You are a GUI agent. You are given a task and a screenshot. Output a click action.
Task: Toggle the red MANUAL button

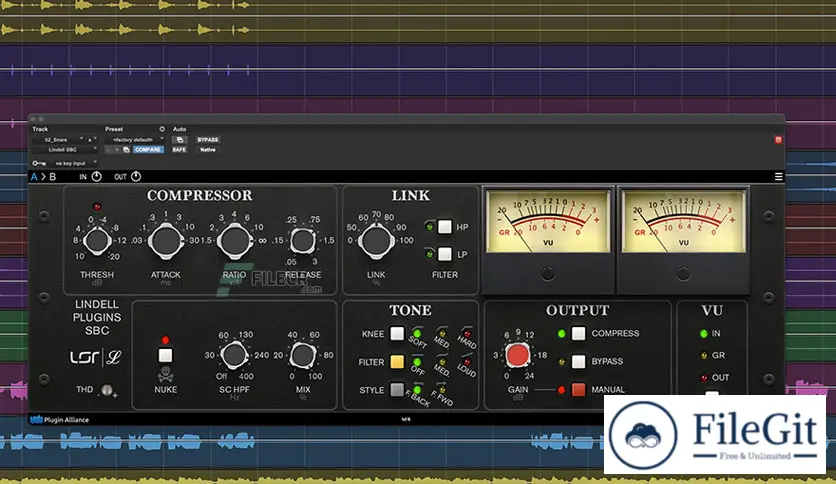point(578,390)
